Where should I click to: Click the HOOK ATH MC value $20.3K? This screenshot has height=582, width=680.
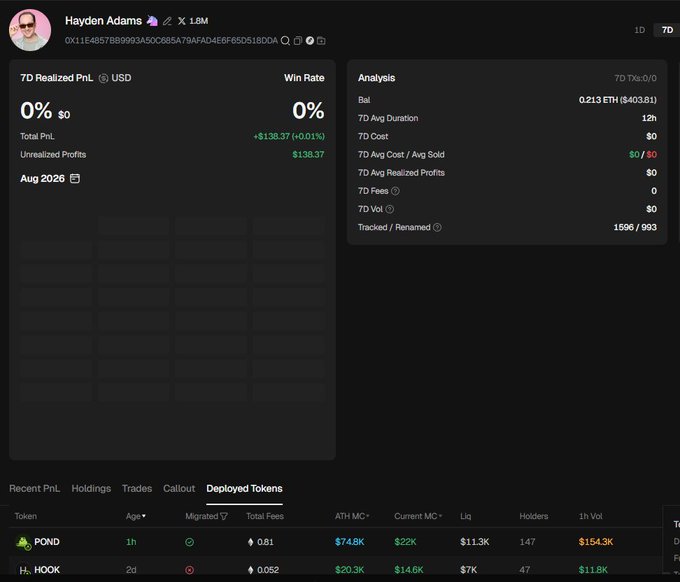click(350, 570)
